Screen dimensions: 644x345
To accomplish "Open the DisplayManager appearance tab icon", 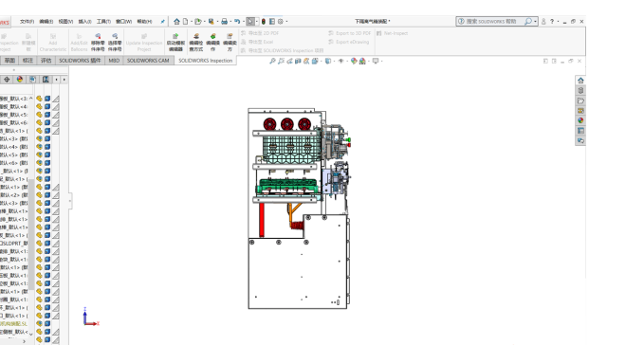I will click(x=20, y=80).
